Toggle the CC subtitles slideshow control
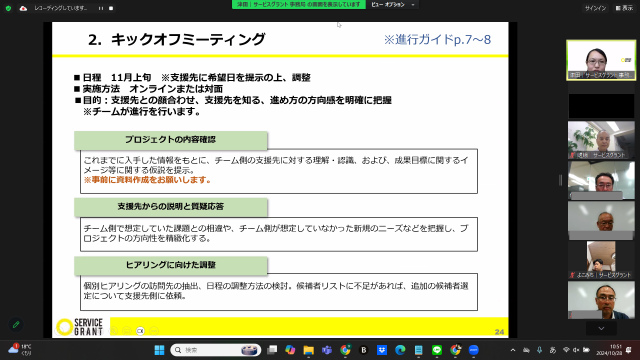 pos(140,331)
